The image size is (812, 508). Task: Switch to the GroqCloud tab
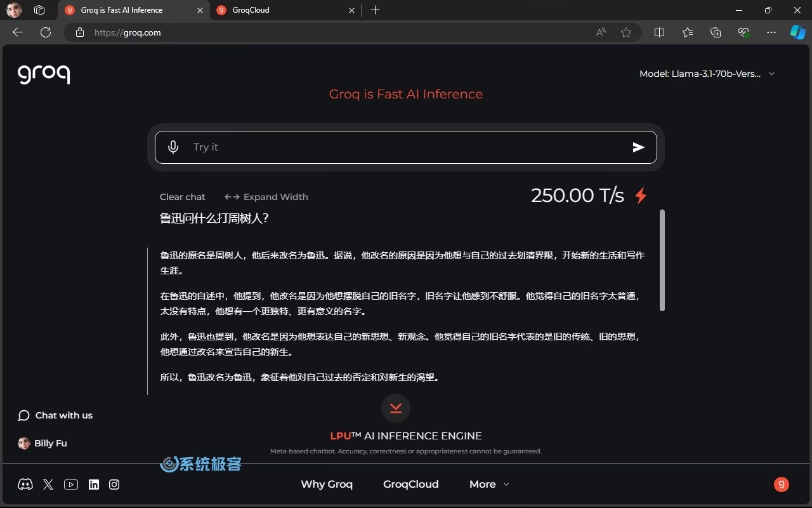(x=285, y=10)
